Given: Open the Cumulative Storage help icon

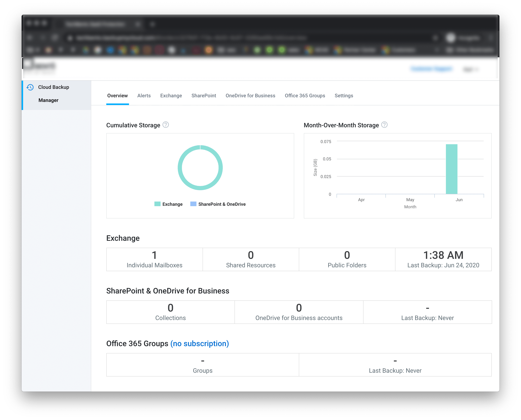Looking at the screenshot, I should coord(166,125).
